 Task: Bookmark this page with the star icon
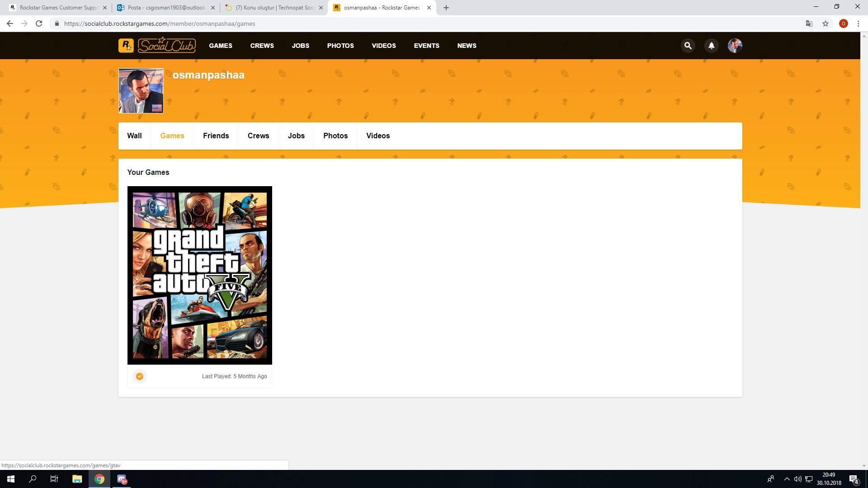826,23
